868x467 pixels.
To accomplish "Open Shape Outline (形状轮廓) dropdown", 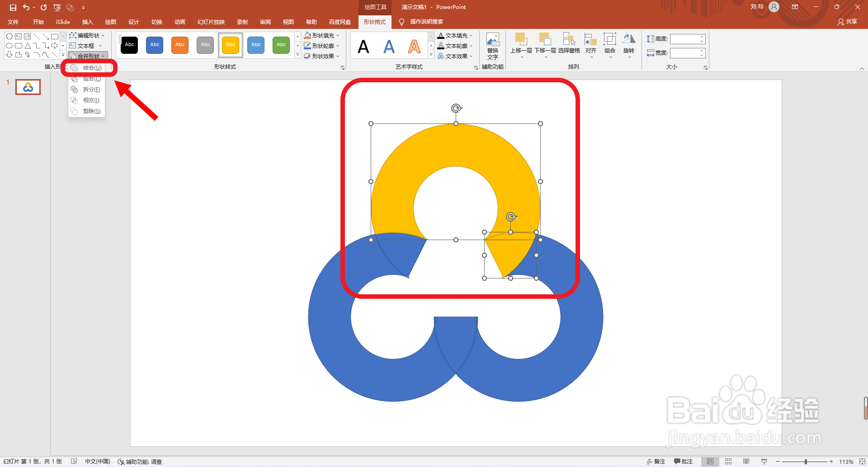I will coord(321,46).
